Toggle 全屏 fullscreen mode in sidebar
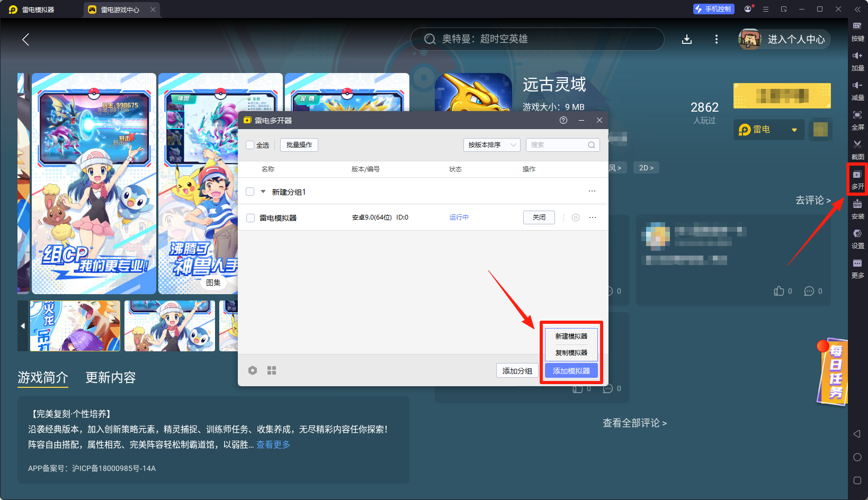 coord(857,120)
